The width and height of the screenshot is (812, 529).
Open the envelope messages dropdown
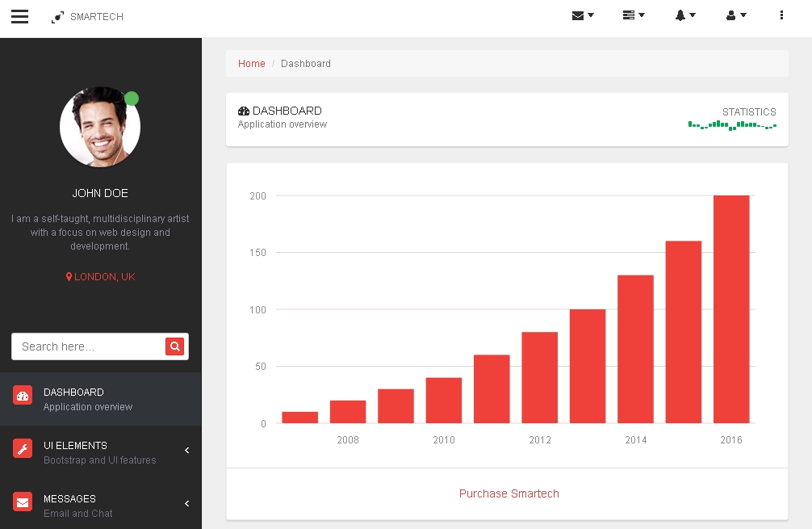pyautogui.click(x=583, y=15)
